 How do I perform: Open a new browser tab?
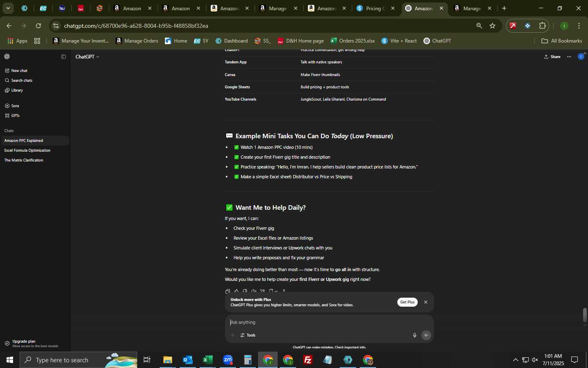coord(504,8)
